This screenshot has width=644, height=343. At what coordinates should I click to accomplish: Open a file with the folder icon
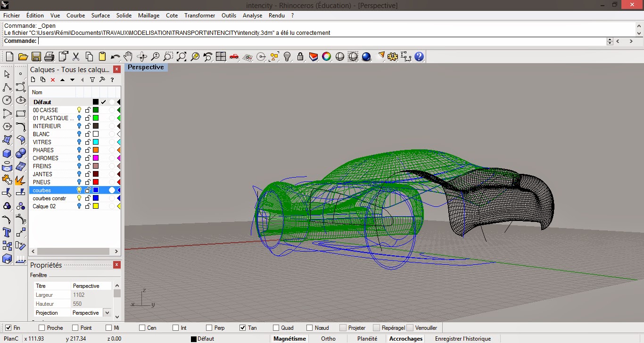coord(23,57)
